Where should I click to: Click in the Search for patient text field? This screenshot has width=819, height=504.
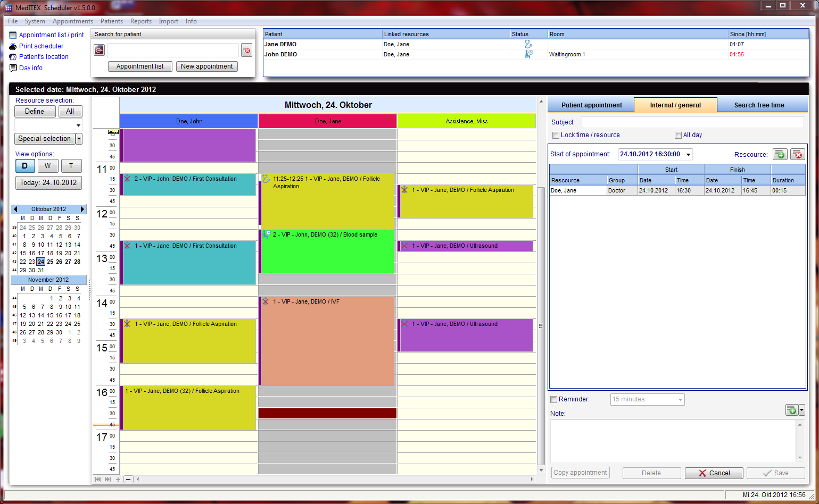point(173,51)
